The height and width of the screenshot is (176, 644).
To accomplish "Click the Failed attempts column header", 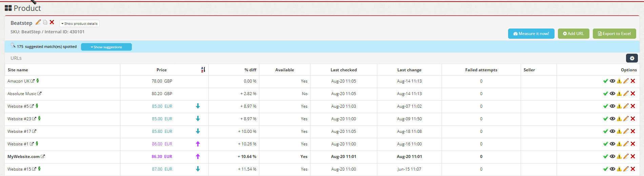I will pyautogui.click(x=481, y=70).
